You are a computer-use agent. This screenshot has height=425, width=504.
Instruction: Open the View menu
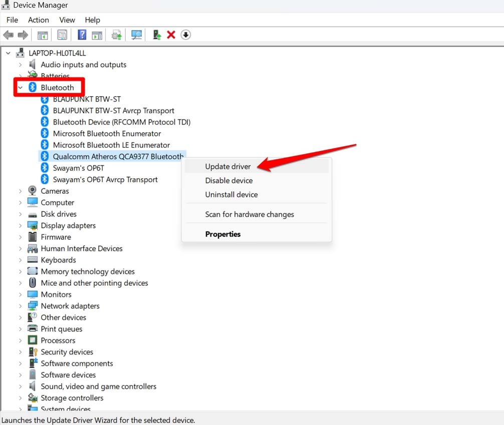[x=67, y=20]
